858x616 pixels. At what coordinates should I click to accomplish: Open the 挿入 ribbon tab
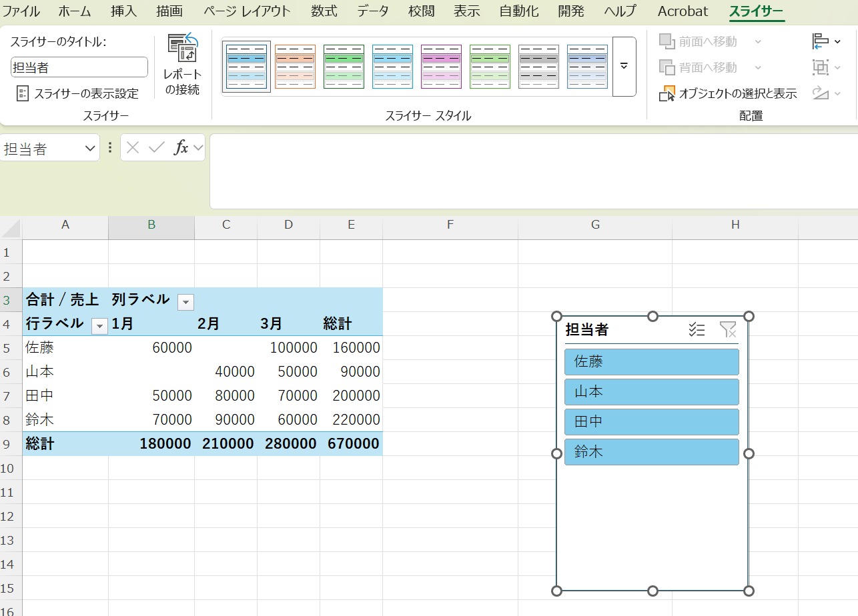click(123, 11)
